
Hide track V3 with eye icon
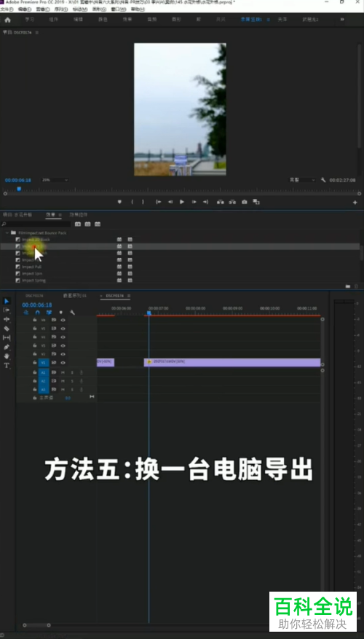63,345
